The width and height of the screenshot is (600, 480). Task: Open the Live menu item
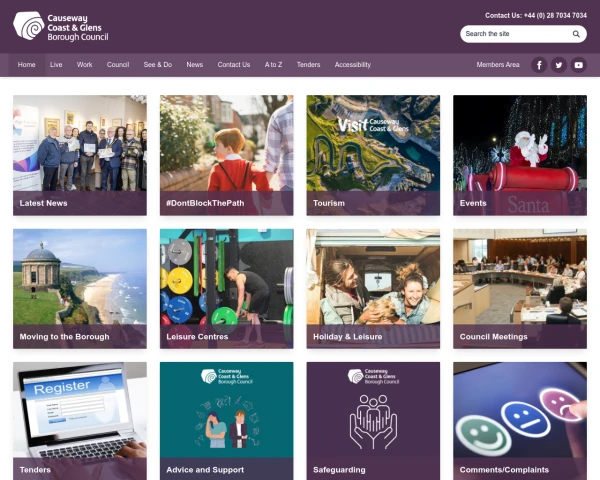coord(56,65)
